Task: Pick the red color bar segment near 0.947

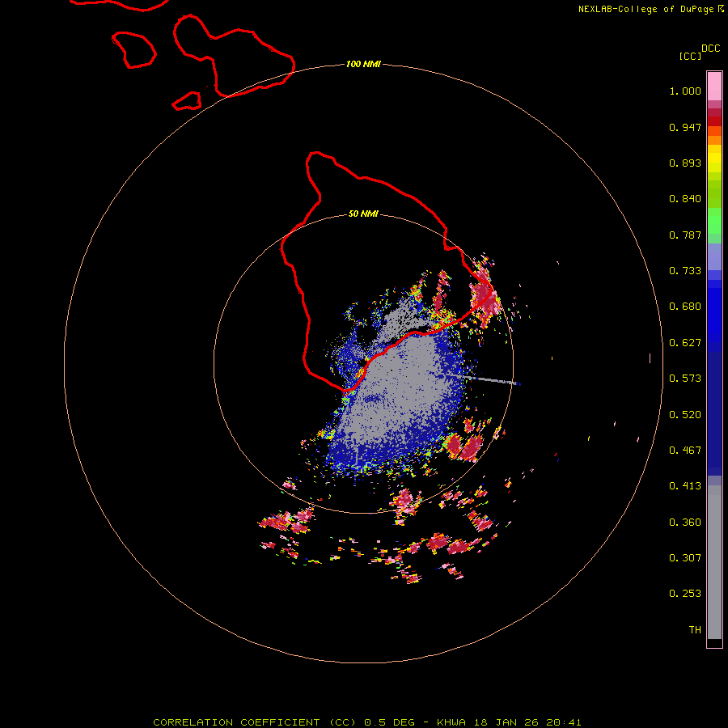Action: [x=714, y=121]
